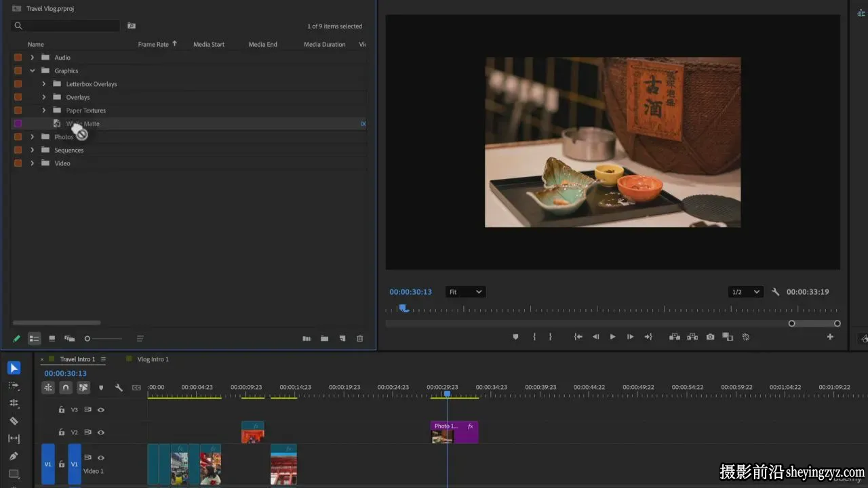Create a New Bin in Project panel

[x=325, y=338]
